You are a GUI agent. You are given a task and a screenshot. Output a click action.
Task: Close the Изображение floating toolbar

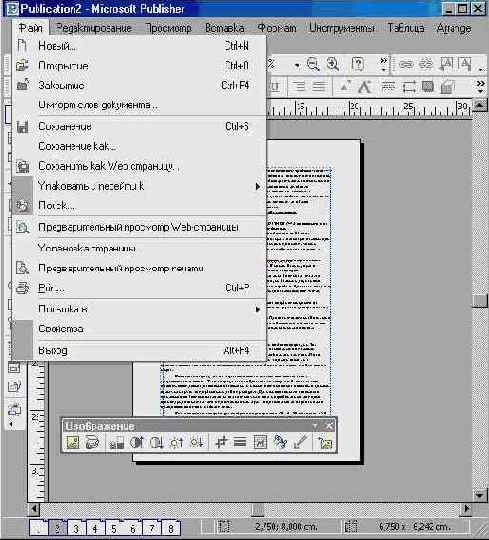click(330, 426)
